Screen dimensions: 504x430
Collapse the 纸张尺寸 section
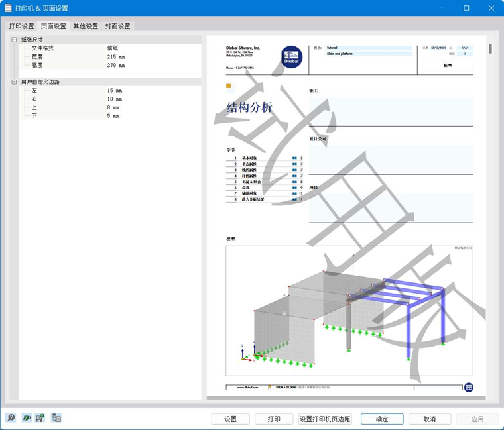14,40
